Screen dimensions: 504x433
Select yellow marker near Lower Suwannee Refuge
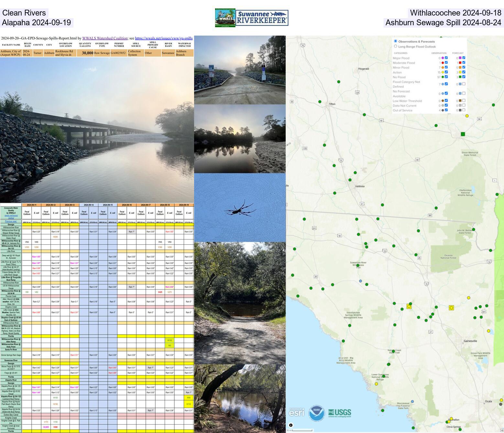pyautogui.click(x=376, y=384)
